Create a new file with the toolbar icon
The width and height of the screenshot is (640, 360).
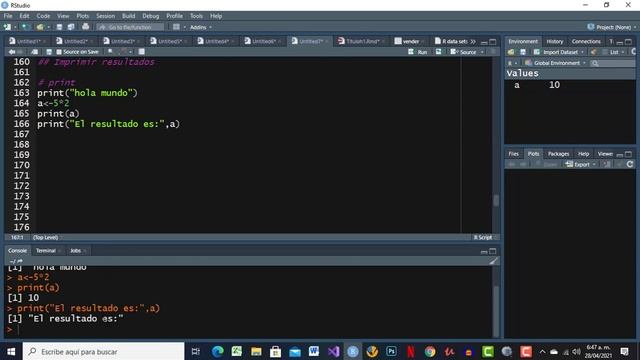click(x=7, y=27)
